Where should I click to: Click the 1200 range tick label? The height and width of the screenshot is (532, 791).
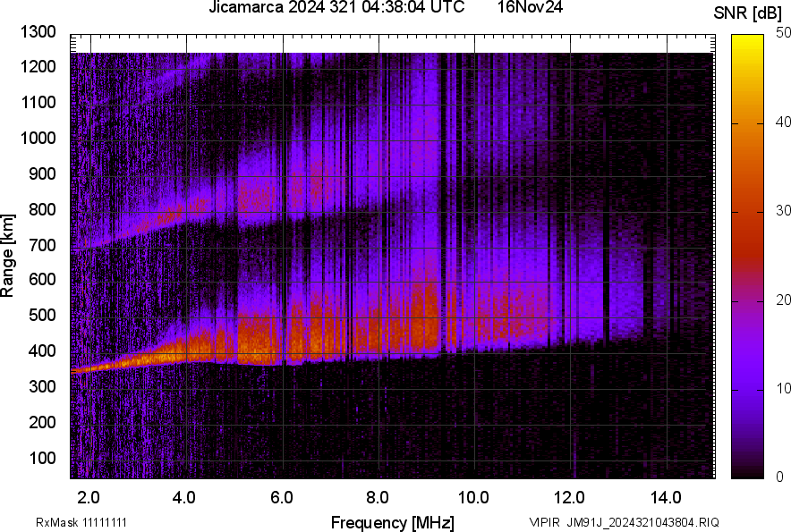coord(38,66)
